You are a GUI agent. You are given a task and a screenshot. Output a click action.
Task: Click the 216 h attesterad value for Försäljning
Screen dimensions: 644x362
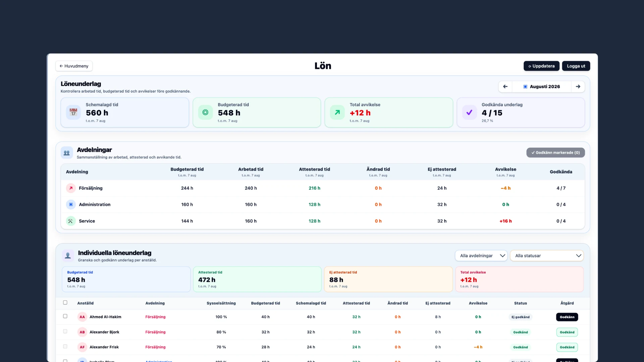click(x=314, y=188)
